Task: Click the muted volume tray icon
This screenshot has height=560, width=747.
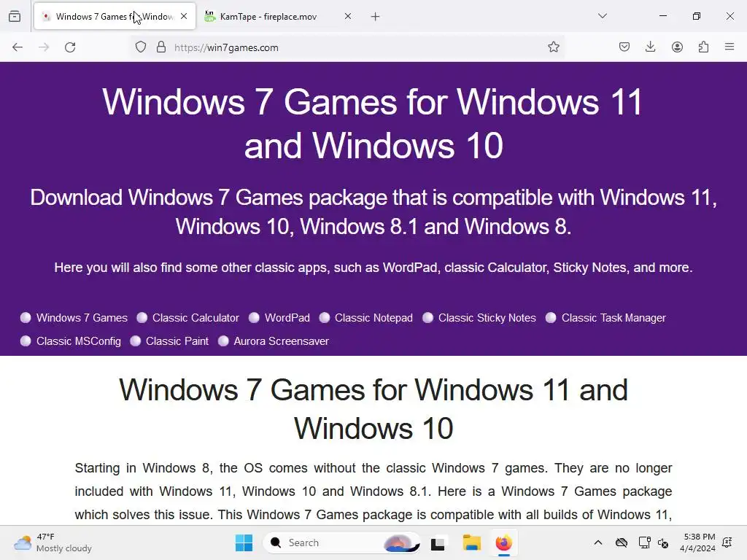Action: tap(663, 542)
